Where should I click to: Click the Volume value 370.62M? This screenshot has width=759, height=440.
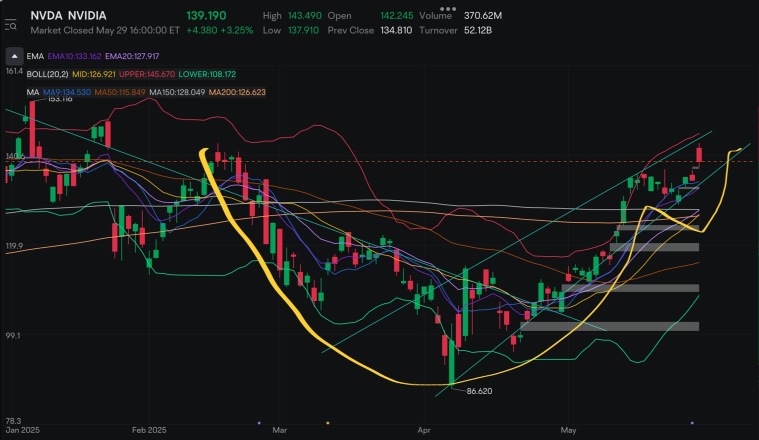(483, 15)
